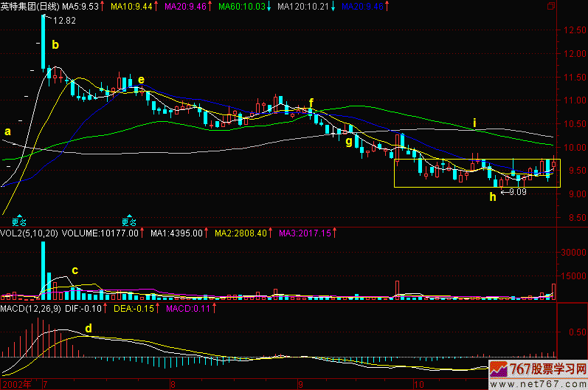
Task: Click the second 更名 marker near label e
Action: point(129,220)
